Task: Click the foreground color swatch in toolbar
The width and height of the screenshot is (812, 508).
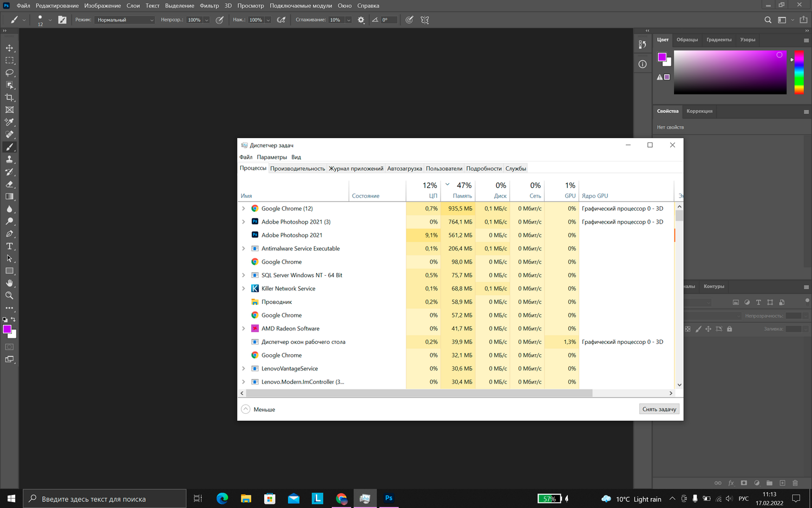Action: [x=7, y=329]
